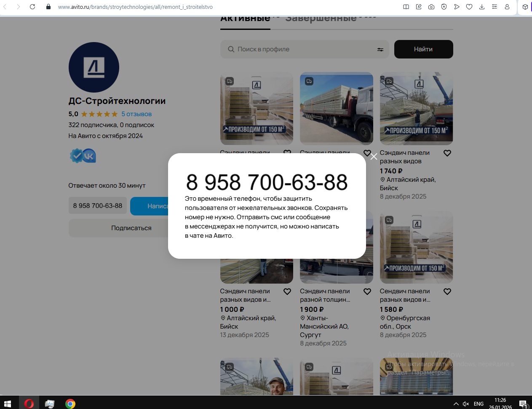Click the Подписаться subscribe button

click(119, 228)
